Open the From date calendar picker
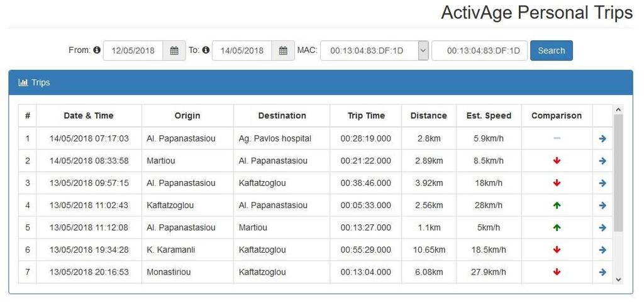 174,50
